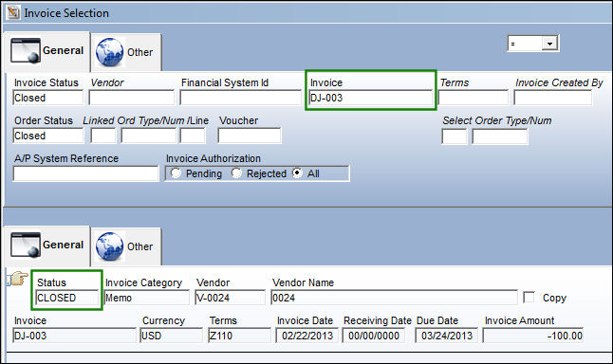Click the Vendor Name label
This screenshot has height=364, width=613.
click(x=303, y=282)
